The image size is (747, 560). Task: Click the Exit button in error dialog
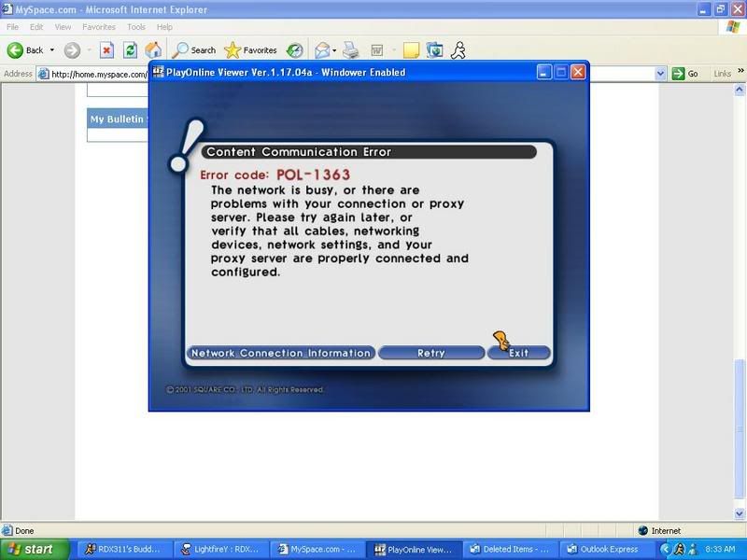tap(519, 353)
